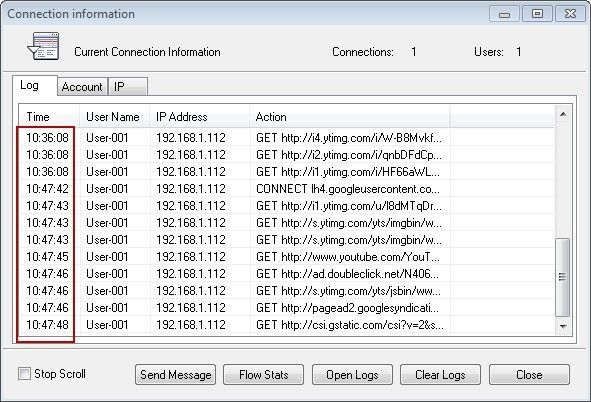The width and height of the screenshot is (591, 402).
Task: Click the Users count label
Action: coord(489,52)
